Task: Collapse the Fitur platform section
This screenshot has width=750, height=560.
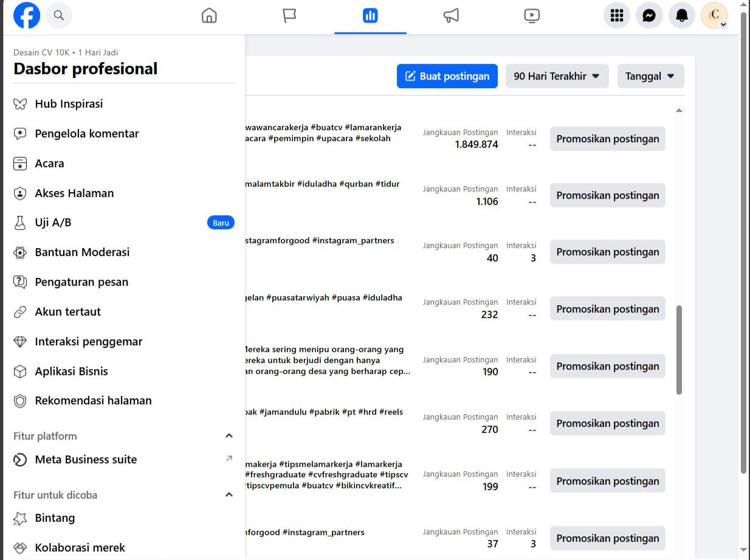Action: click(229, 436)
